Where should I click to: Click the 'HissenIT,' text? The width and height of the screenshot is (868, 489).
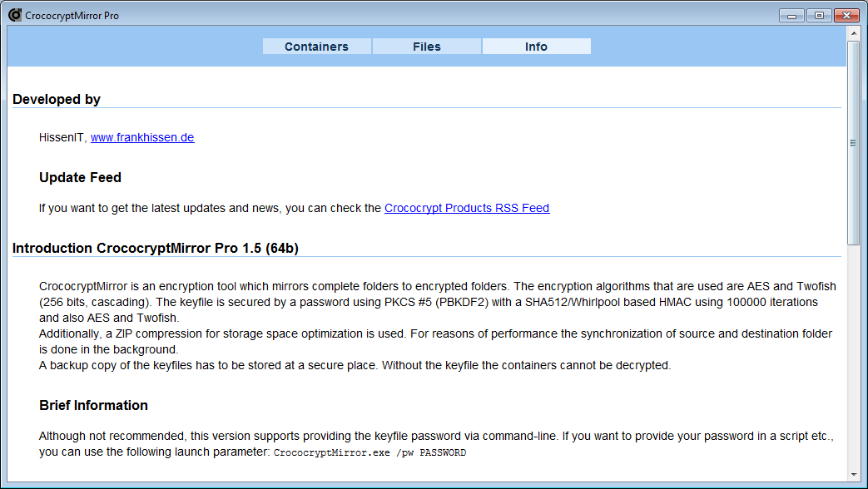[63, 137]
